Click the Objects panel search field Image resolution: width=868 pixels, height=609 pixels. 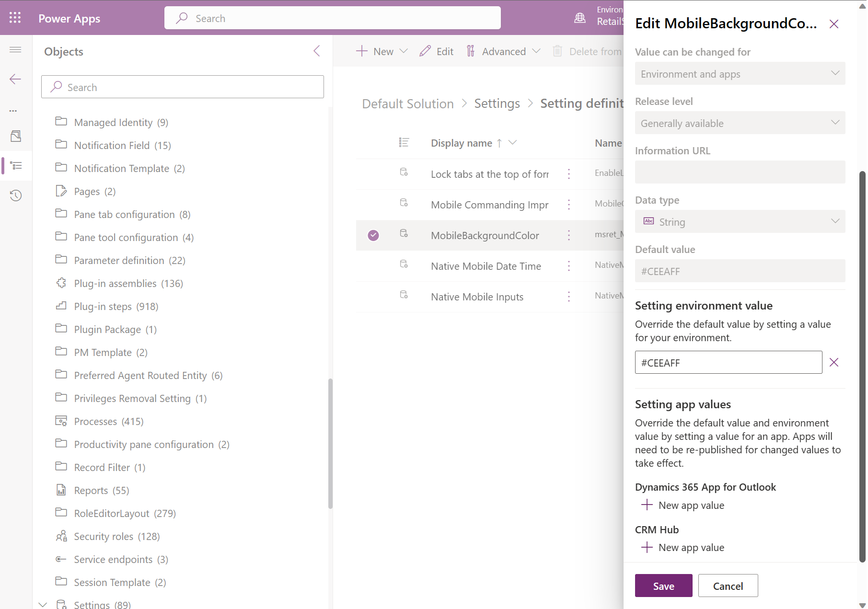point(183,87)
